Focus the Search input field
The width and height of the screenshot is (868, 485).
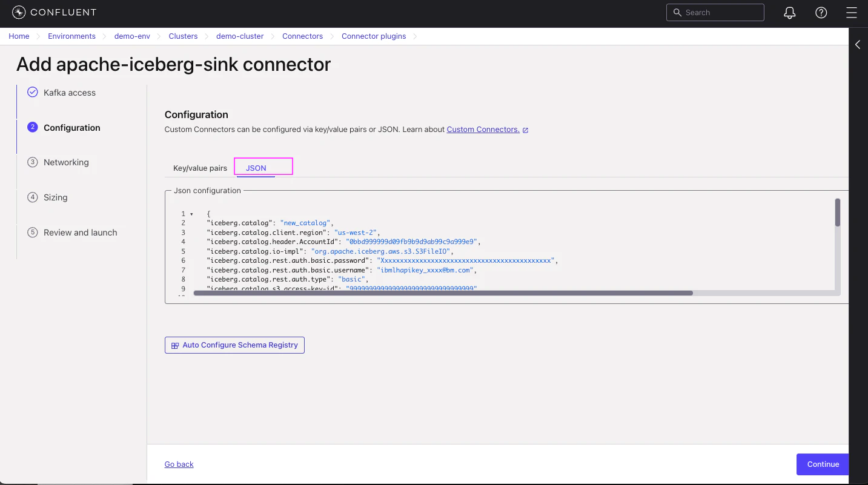(715, 13)
